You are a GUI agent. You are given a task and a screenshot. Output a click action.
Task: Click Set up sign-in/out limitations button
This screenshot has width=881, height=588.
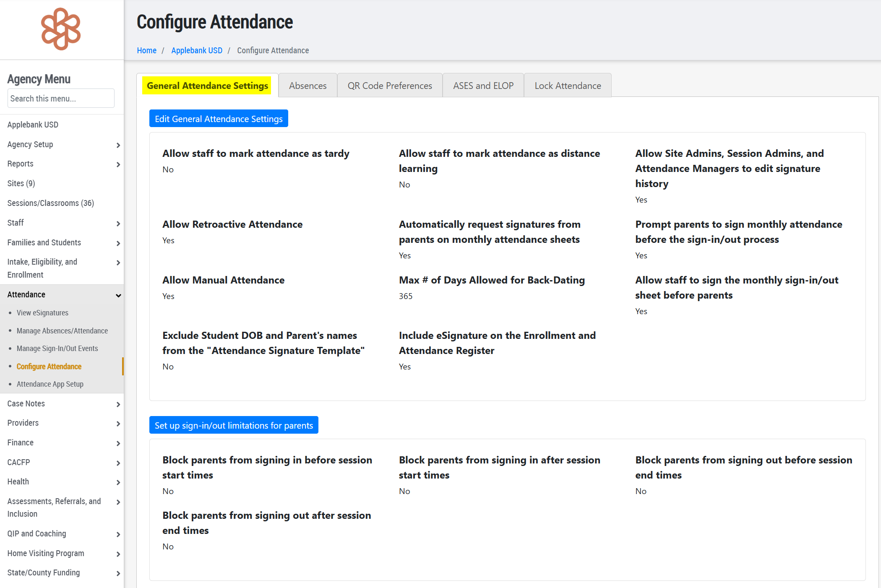234,425
